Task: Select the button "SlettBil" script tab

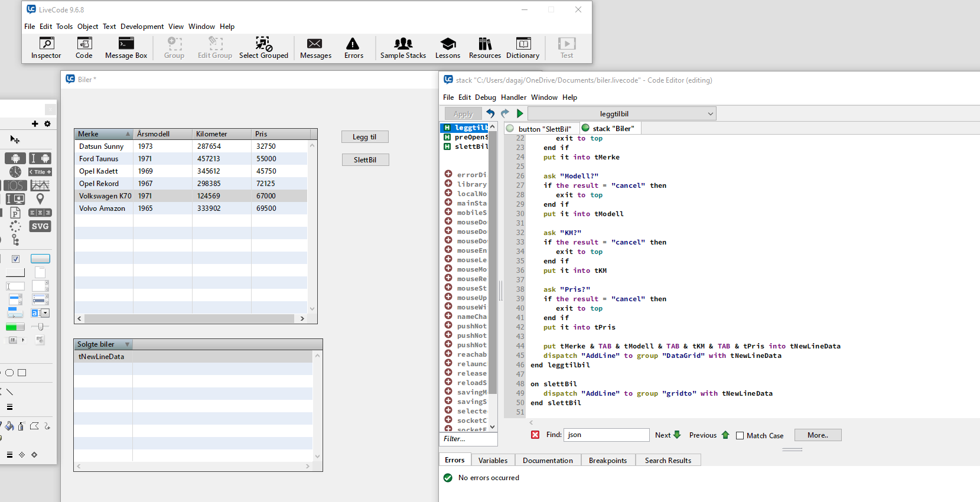Action: point(541,129)
